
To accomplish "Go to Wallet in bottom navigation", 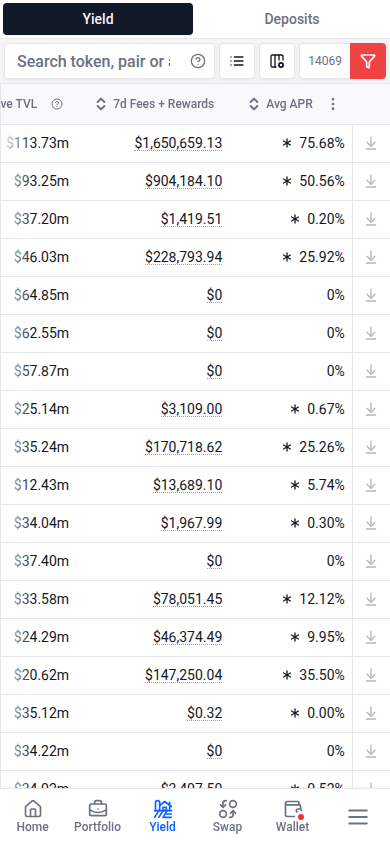I will pos(293,817).
